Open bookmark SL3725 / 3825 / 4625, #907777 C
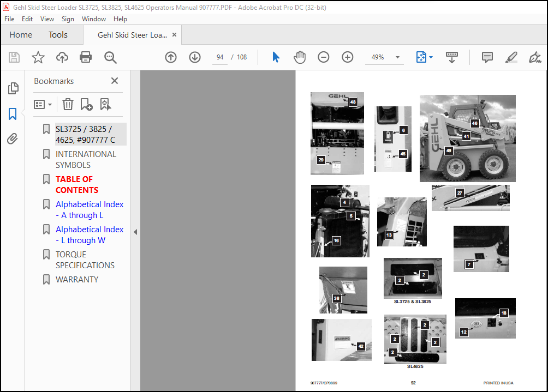 [91, 134]
